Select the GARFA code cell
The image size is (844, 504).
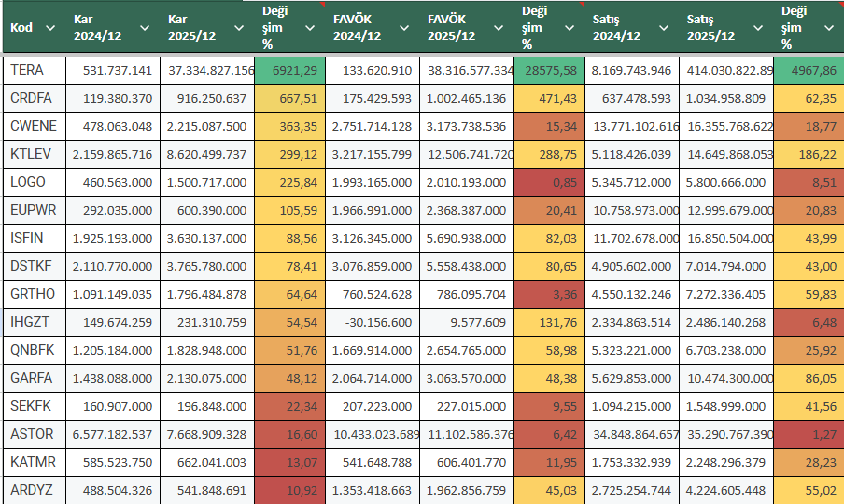pos(35,378)
